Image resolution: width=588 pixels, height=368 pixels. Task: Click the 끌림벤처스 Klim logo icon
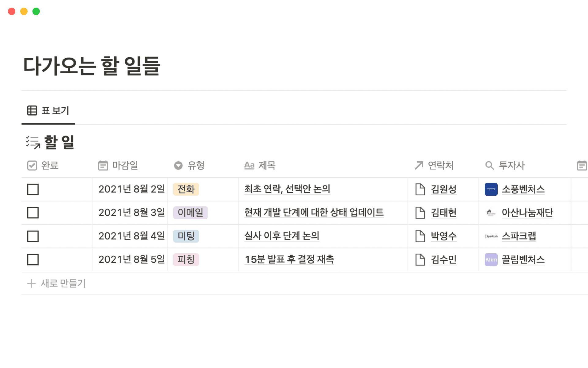[491, 260]
